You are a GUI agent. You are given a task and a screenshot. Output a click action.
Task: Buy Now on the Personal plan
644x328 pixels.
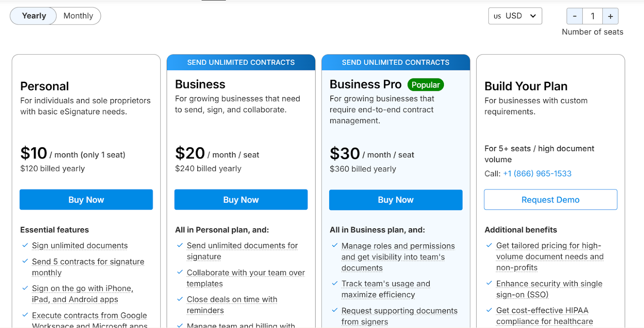[86, 199]
